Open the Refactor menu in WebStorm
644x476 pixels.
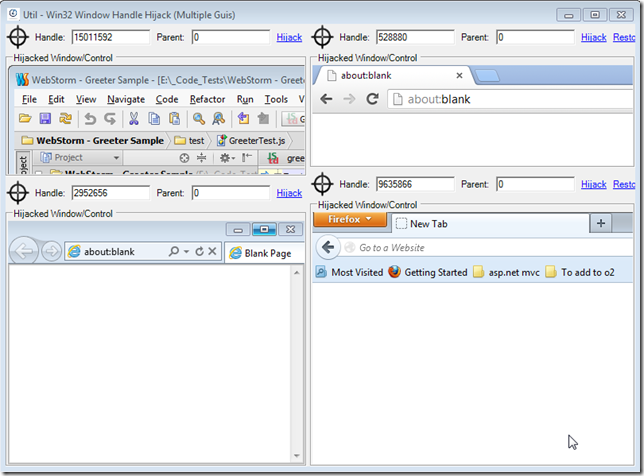[x=207, y=99]
